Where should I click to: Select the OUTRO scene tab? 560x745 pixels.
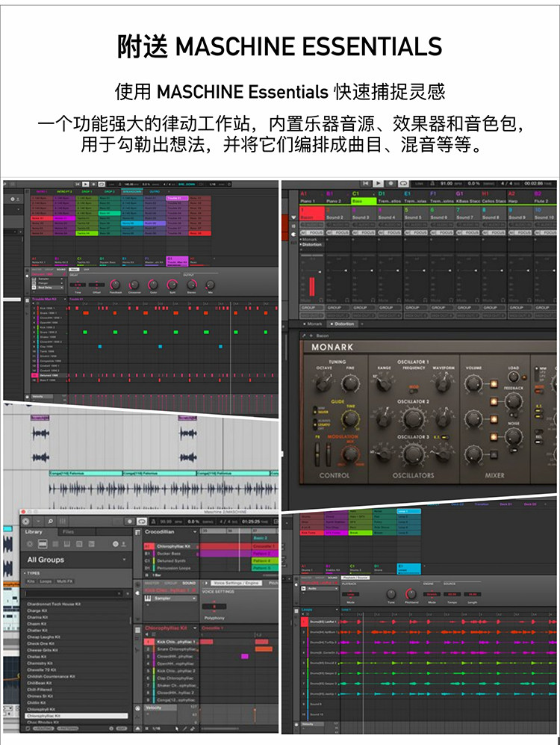coord(155,191)
